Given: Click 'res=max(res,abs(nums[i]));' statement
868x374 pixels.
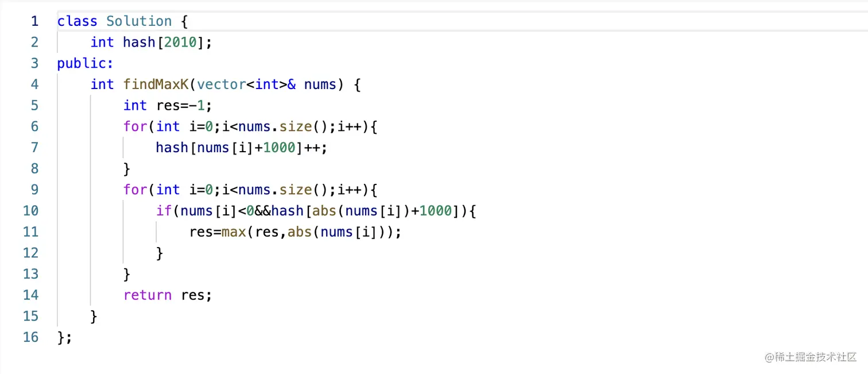Looking at the screenshot, I should tap(295, 232).
